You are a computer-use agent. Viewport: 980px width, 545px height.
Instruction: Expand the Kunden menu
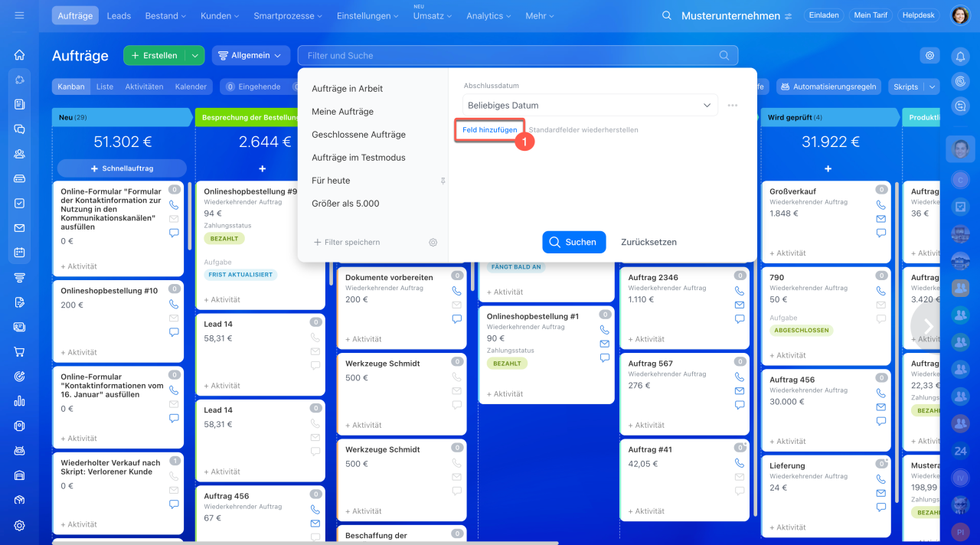[220, 15]
